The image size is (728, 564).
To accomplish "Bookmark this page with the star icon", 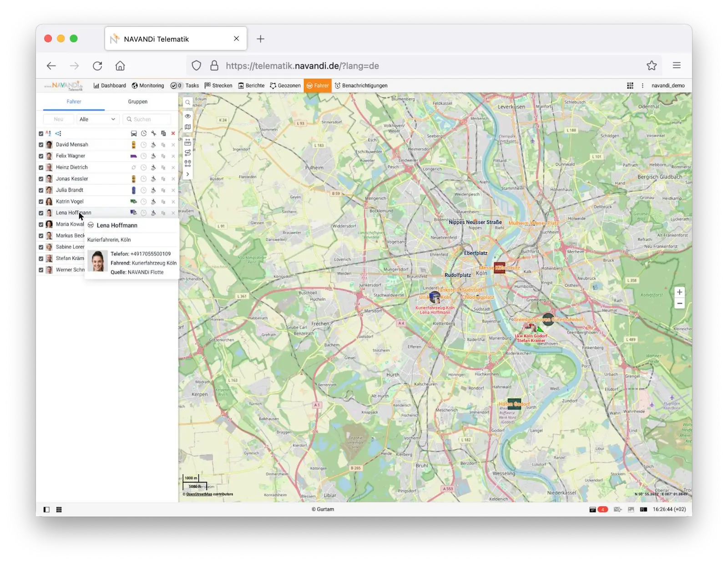I will pyautogui.click(x=652, y=66).
